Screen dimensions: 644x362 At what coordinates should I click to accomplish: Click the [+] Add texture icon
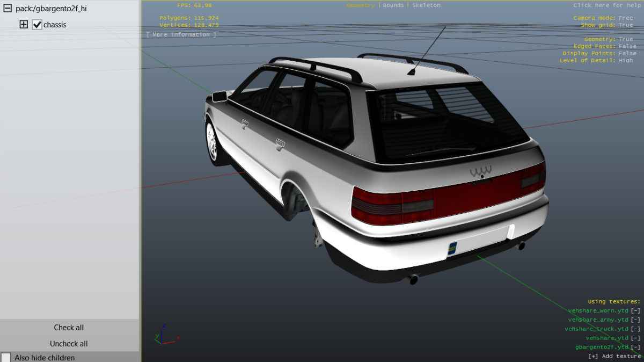coord(593,356)
